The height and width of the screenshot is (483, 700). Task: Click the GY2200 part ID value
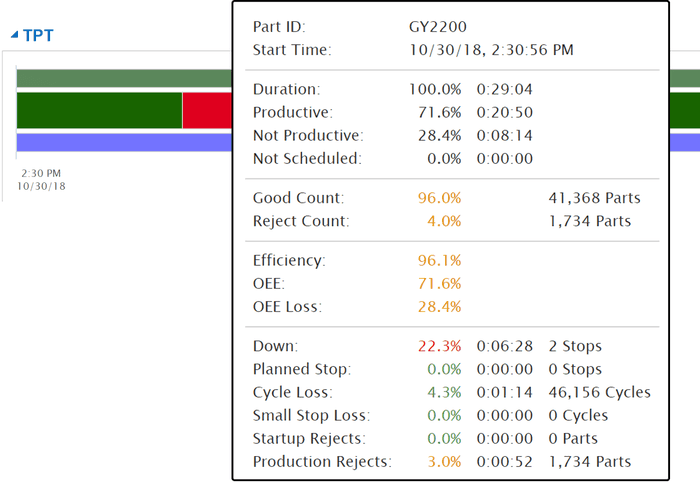coord(438,27)
